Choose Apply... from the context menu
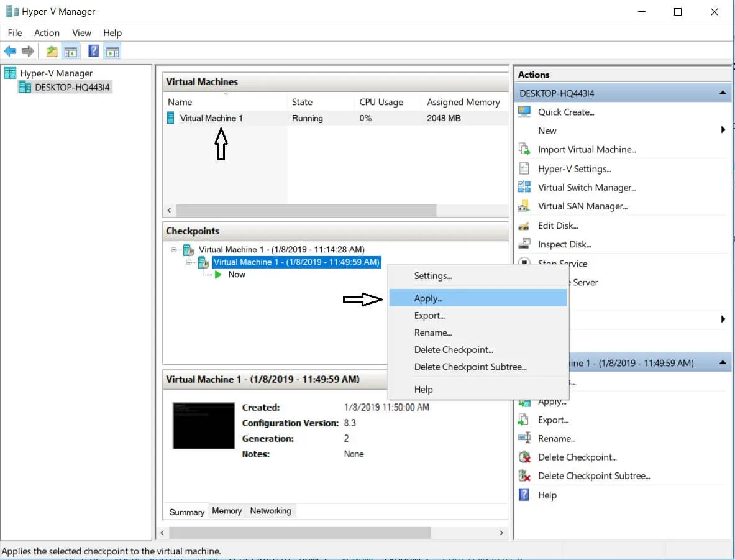735x560 pixels. tap(428, 298)
